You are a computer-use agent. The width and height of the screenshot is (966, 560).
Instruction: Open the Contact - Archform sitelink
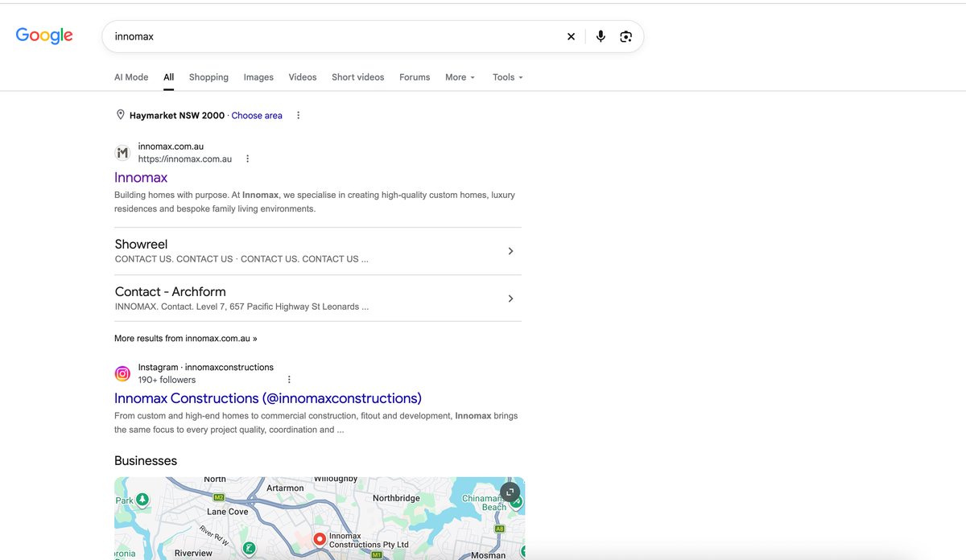click(x=170, y=291)
